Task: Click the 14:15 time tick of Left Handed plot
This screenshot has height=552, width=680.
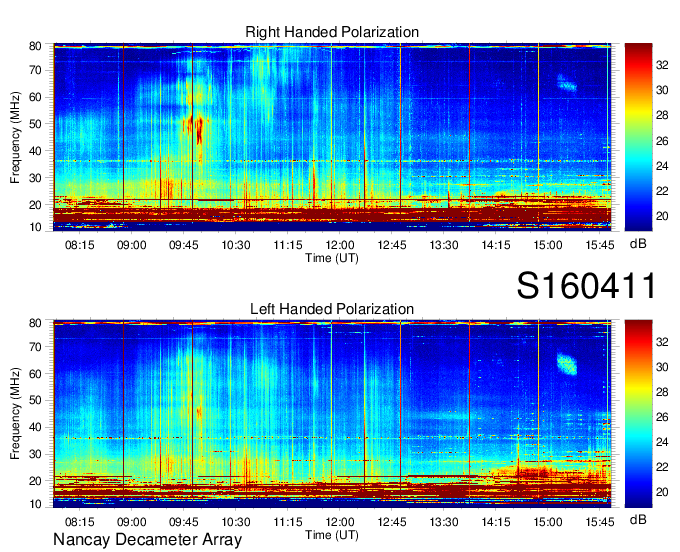Action: tap(496, 522)
